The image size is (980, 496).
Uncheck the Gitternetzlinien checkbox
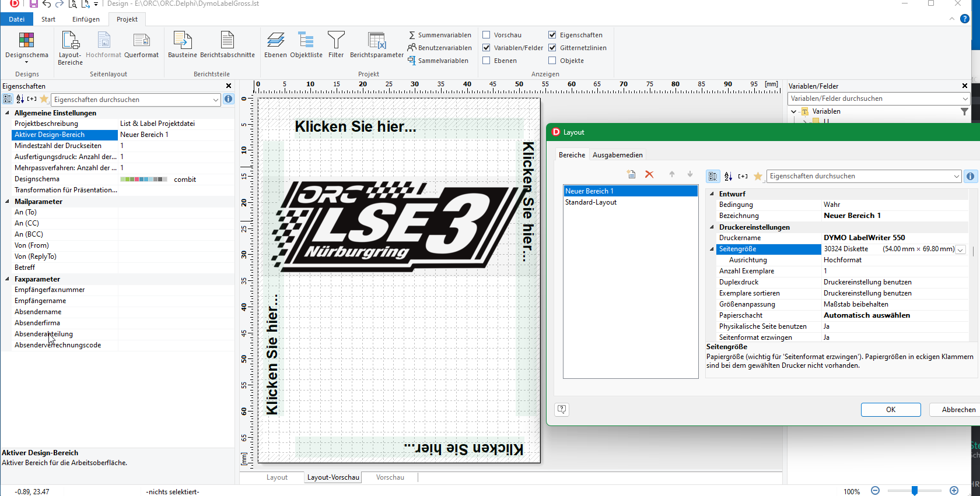(x=552, y=48)
